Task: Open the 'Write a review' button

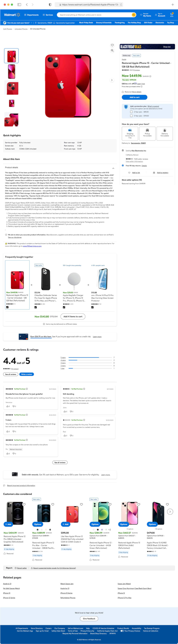Action: click(27, 374)
